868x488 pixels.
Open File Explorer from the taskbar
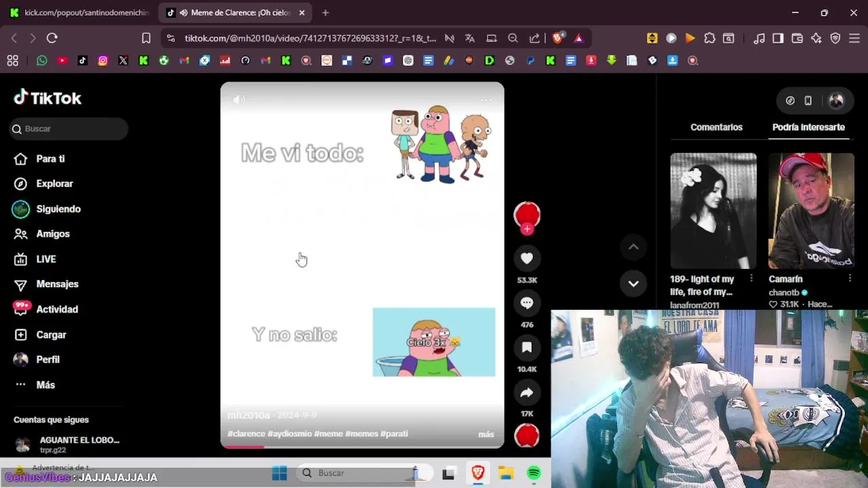pyautogui.click(x=506, y=473)
